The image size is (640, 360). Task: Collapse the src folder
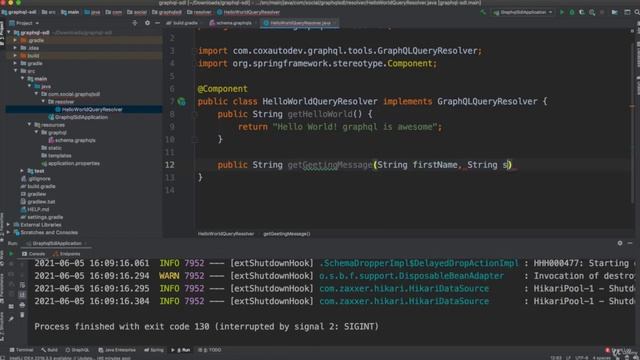click(15, 71)
